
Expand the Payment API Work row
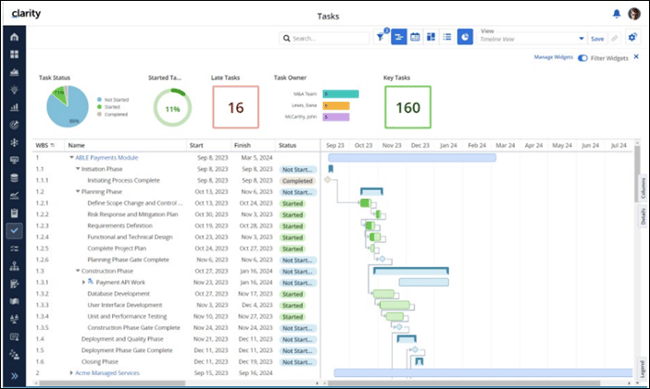84,282
